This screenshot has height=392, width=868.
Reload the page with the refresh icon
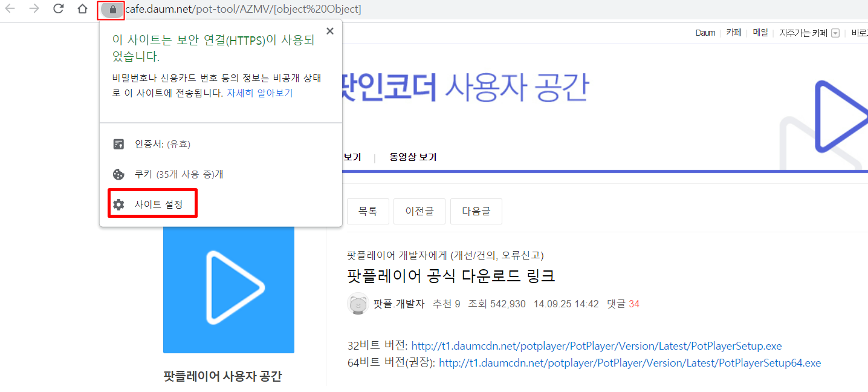coord(59,9)
